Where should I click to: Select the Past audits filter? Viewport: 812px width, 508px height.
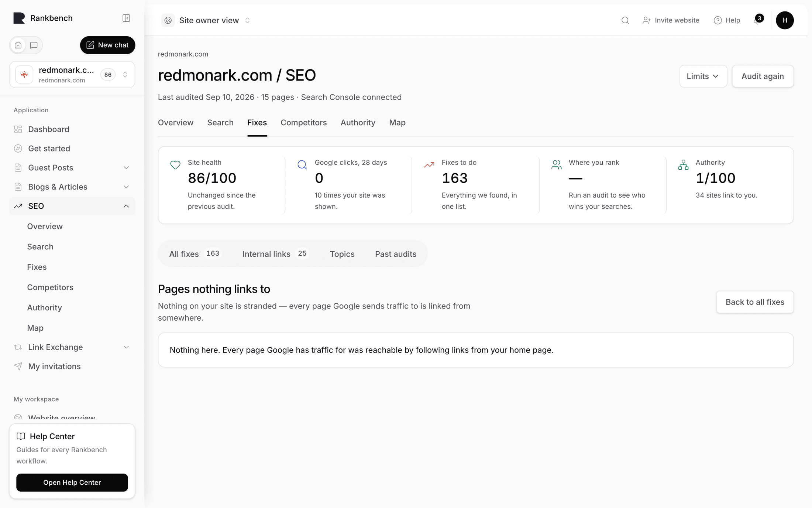396,254
